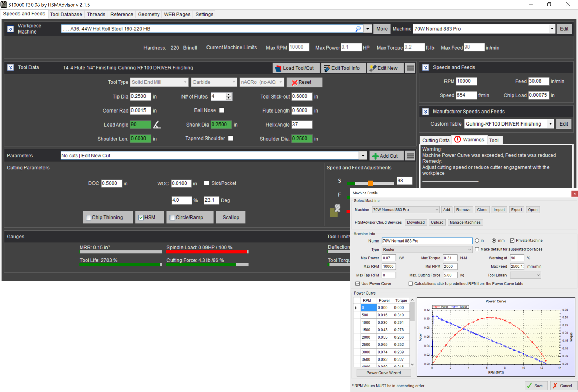Open the Machine dropdown in main window
Viewport: 578px width, 392px height.
click(552, 29)
